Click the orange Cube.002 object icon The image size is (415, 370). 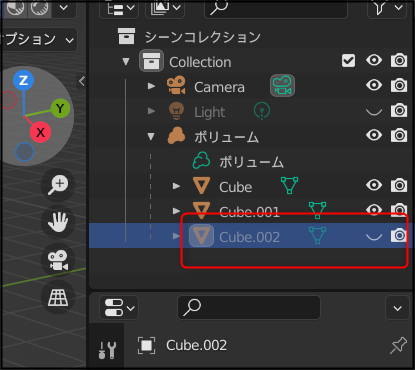click(x=201, y=236)
